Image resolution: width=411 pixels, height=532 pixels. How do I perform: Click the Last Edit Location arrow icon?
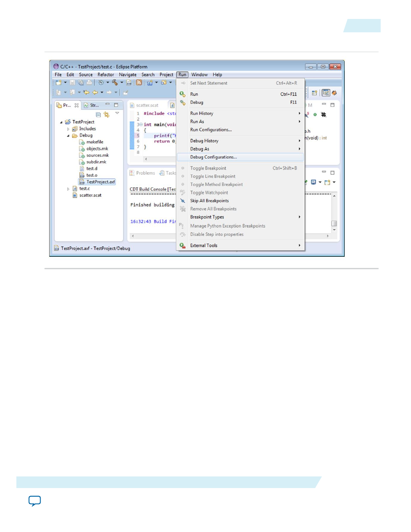coord(86,92)
